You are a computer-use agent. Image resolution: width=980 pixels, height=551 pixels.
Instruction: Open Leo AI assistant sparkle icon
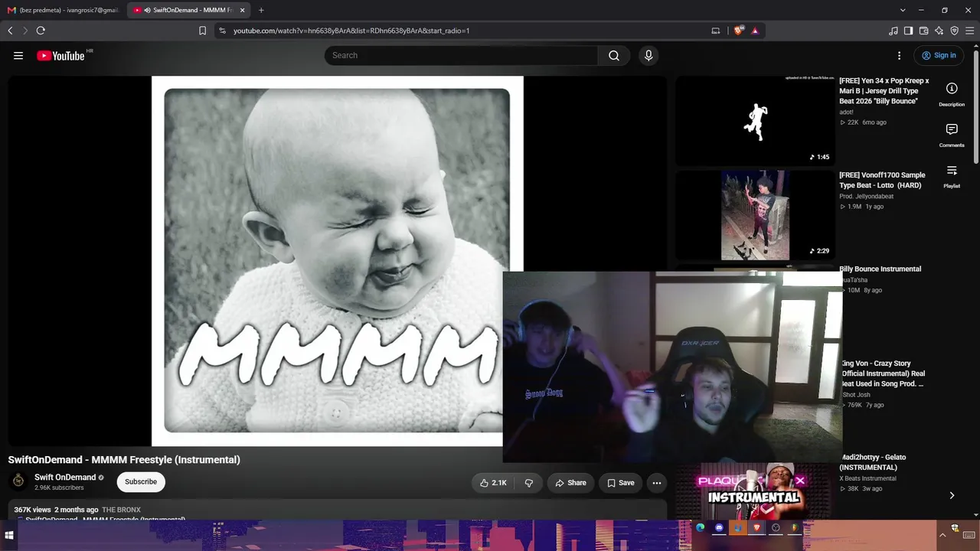tap(939, 31)
